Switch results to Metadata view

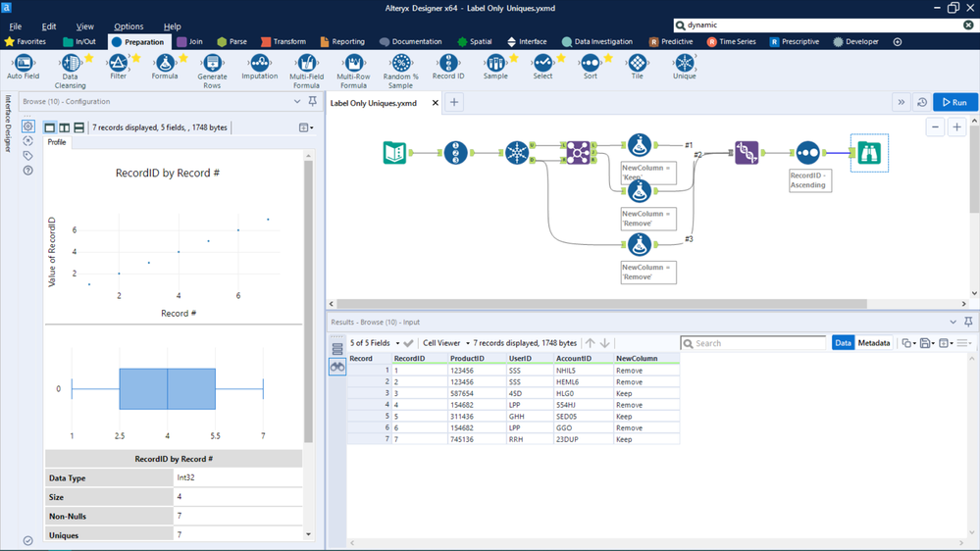874,343
